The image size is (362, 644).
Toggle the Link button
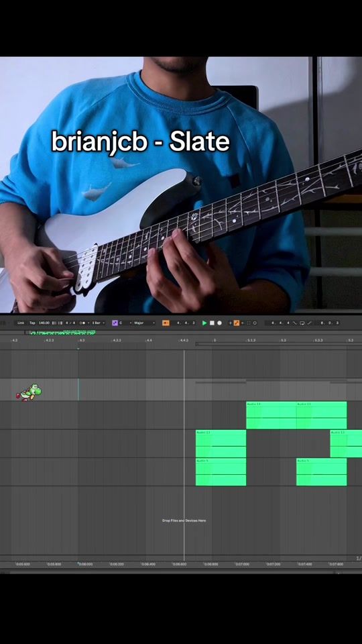(21, 323)
